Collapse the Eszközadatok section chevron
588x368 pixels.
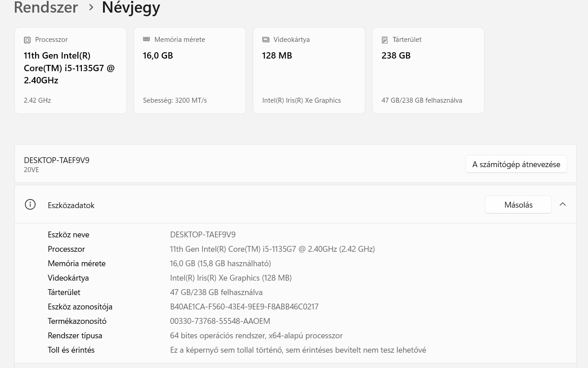pos(562,204)
